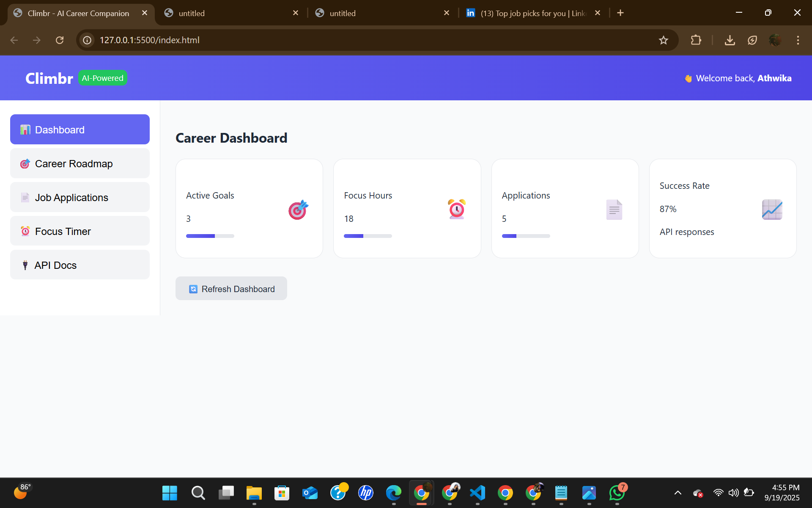
Task: Click the chart icon on Success Rate card
Action: tap(772, 210)
